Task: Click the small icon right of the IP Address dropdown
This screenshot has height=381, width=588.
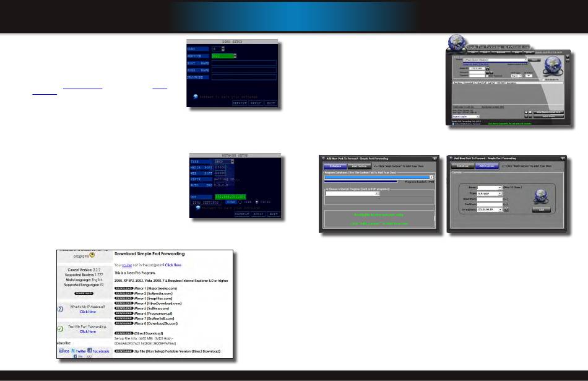Action: pyautogui.click(x=506, y=209)
